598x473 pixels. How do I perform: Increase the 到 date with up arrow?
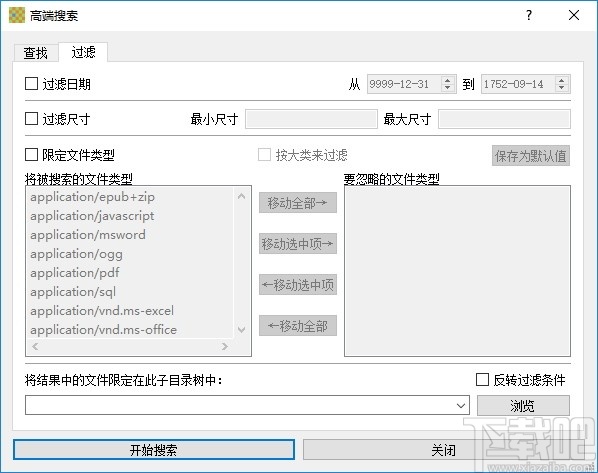[x=561, y=80]
